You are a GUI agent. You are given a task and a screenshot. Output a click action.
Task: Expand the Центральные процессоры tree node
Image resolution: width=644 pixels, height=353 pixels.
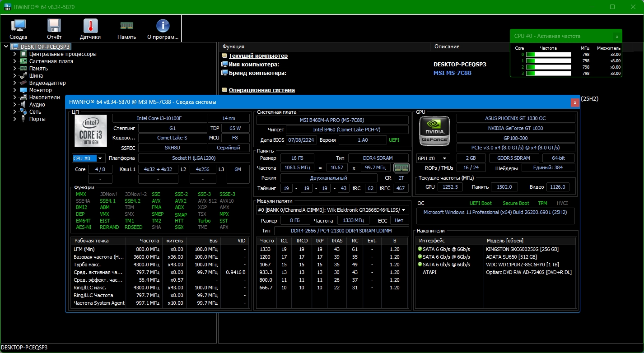[14, 54]
